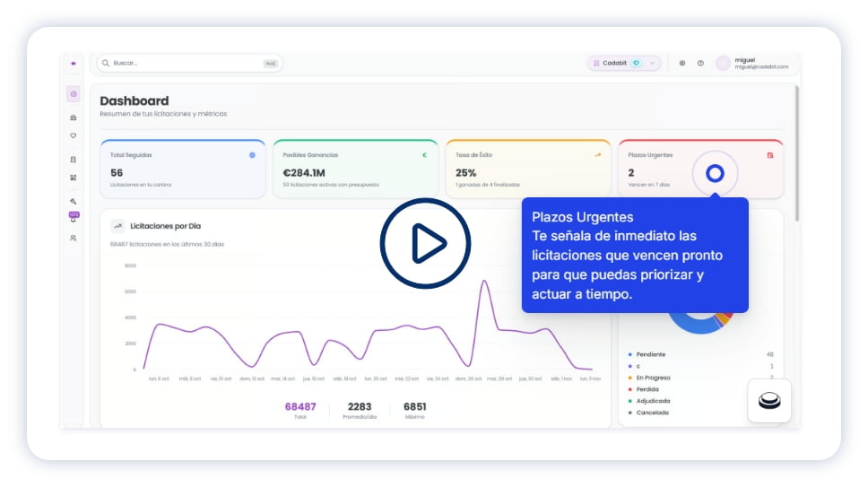Viewport: 868px width, 487px height.
Task: Click the Buscar search field
Action: [x=189, y=63]
